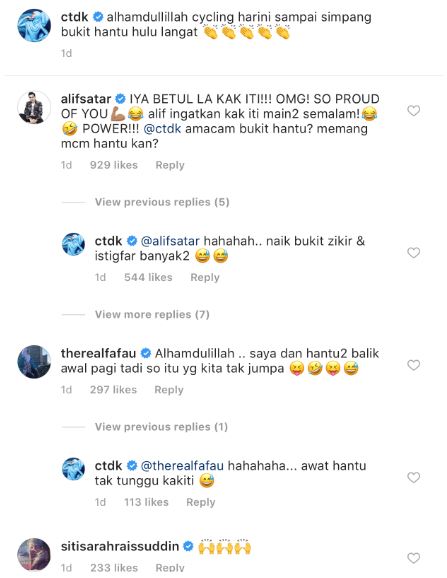This screenshot has width=447, height=578.
Task: Open alifsatar's profile avatar
Action: pyautogui.click(x=34, y=107)
